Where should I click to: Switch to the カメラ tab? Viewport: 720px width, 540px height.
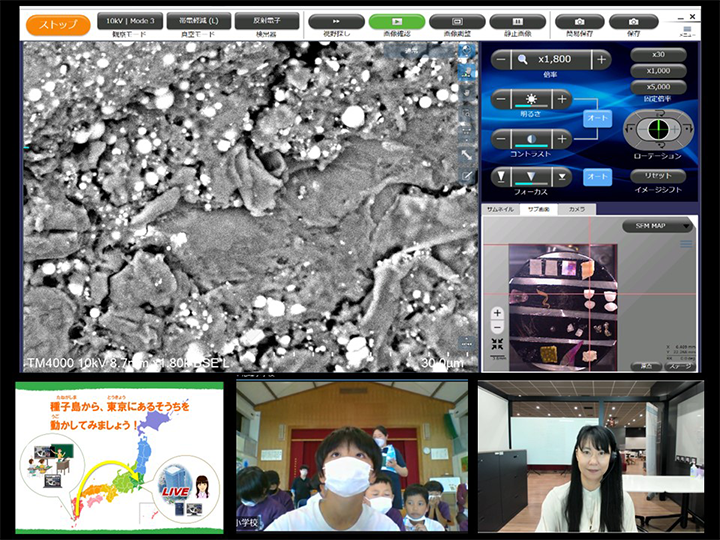point(576,209)
